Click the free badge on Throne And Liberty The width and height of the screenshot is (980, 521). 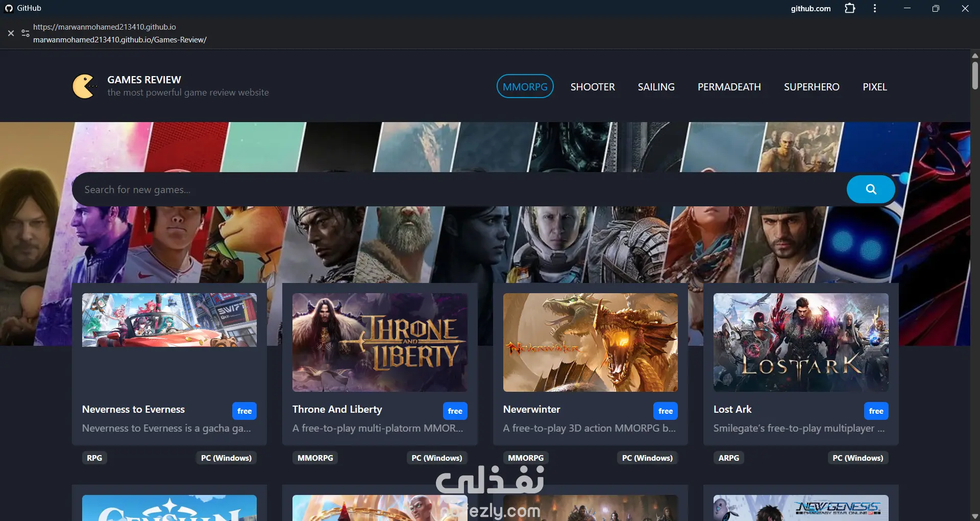click(x=455, y=411)
